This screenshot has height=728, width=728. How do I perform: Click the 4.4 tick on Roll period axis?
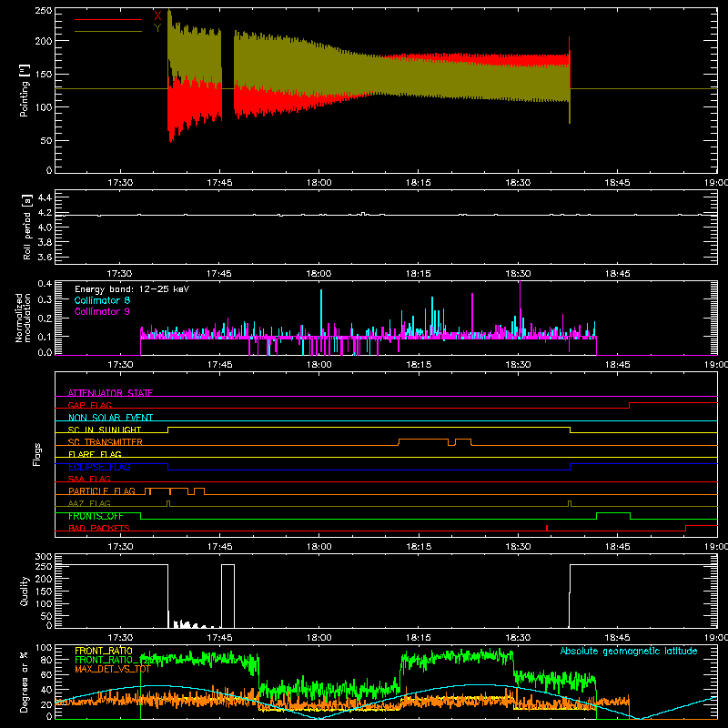coord(45,197)
